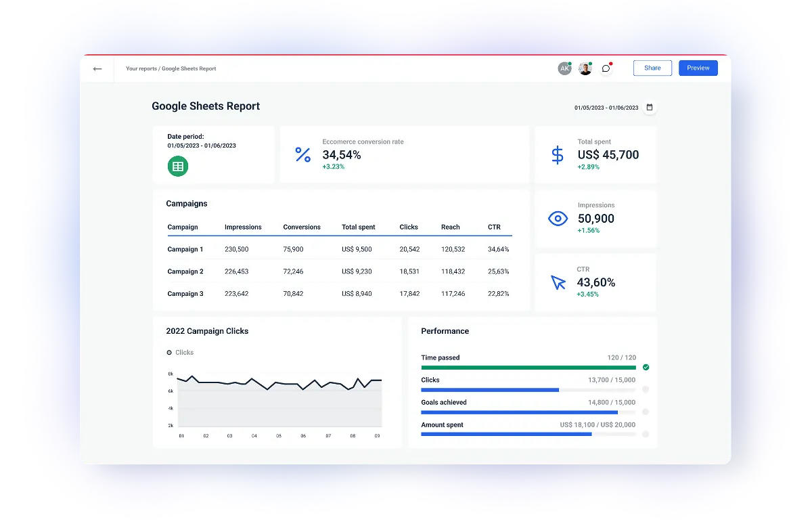812x526 pixels.
Task: Click the Share button
Action: [652, 68]
